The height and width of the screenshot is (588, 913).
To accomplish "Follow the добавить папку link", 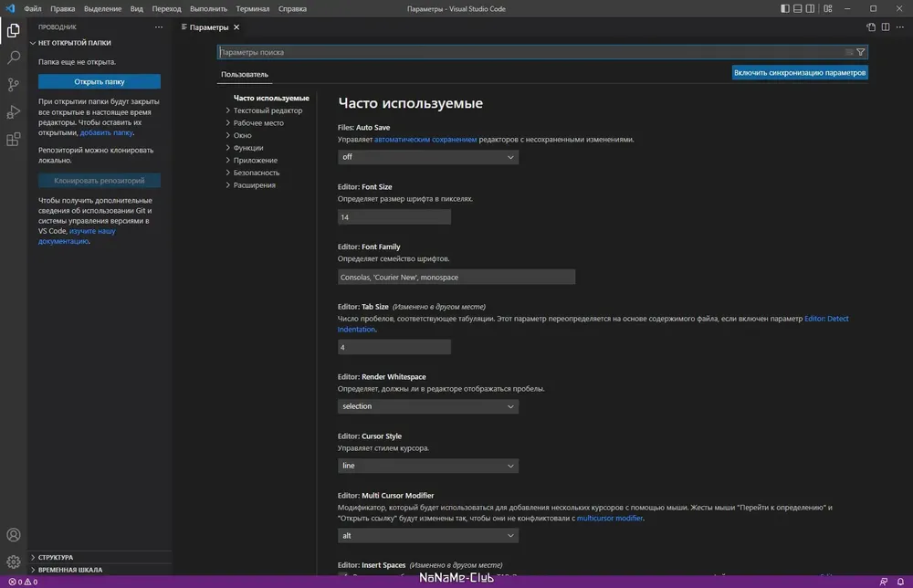I will pyautogui.click(x=107, y=132).
